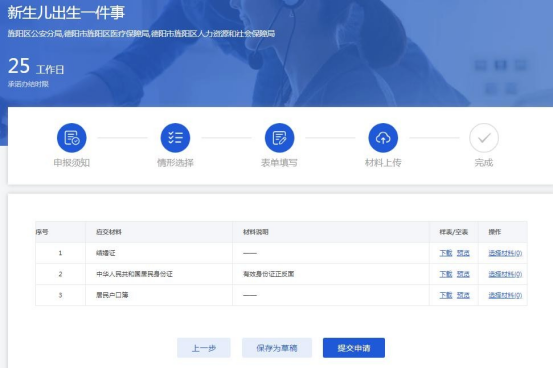Download the 居民身份证 sample form

(x=446, y=274)
